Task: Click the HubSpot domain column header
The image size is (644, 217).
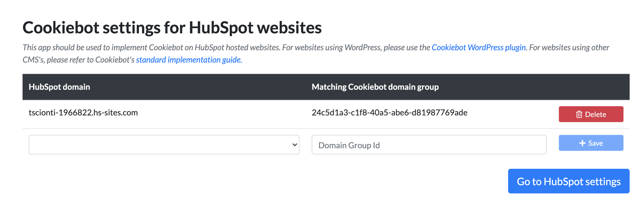Action: click(59, 87)
